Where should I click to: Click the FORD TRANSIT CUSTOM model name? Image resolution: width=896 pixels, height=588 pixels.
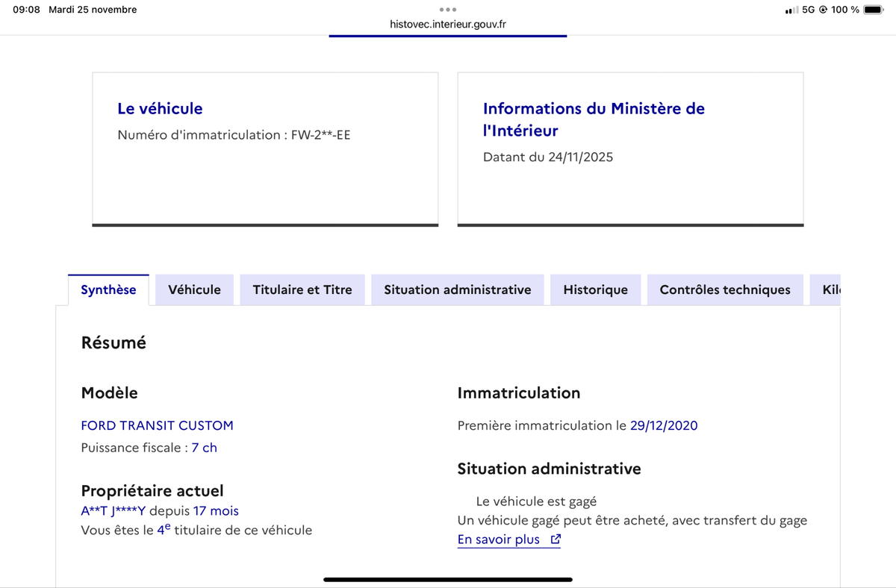(x=158, y=425)
